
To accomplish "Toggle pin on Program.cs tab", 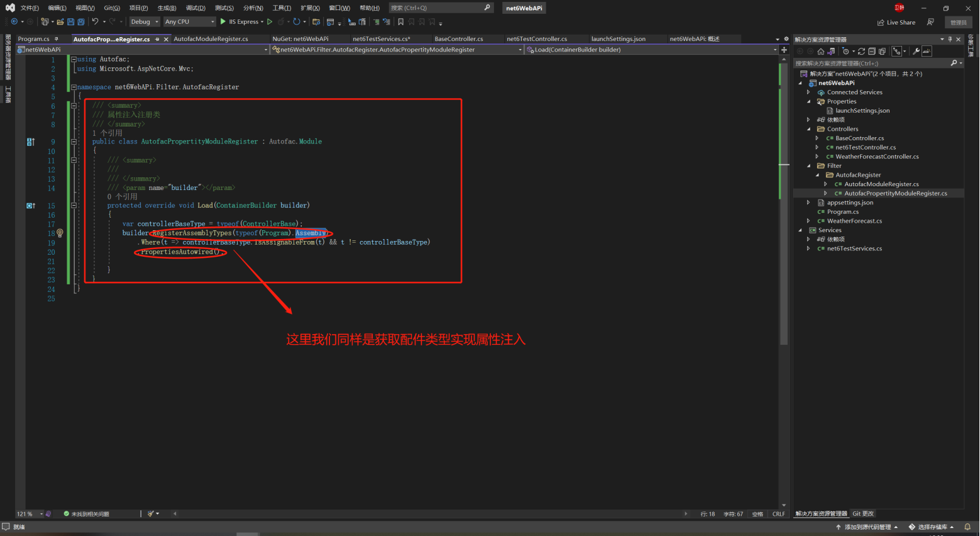I will (57, 39).
